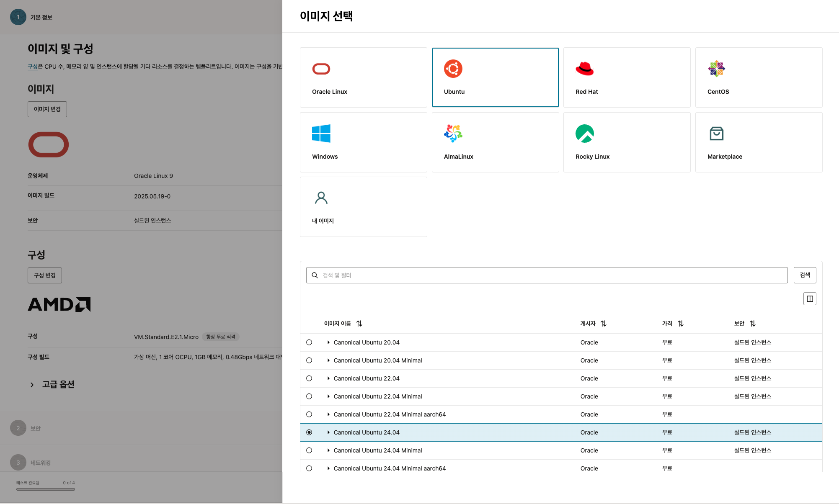Sort by 가격 arrows icon
Image resolution: width=839 pixels, height=504 pixels.
[681, 324]
